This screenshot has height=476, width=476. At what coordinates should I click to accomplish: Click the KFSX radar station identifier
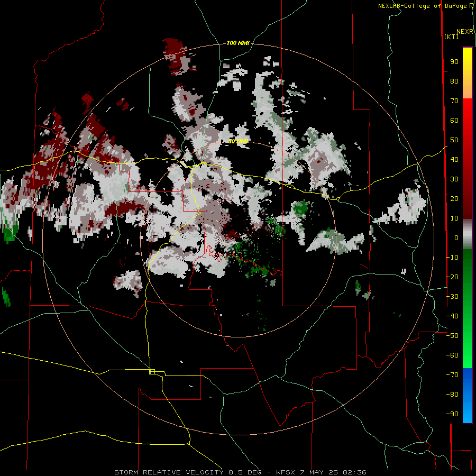point(286,472)
